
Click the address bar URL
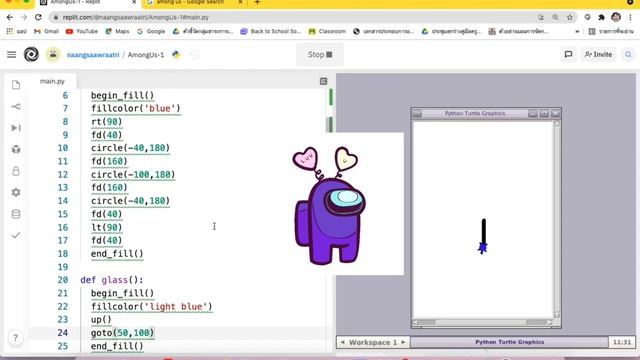tap(136, 17)
